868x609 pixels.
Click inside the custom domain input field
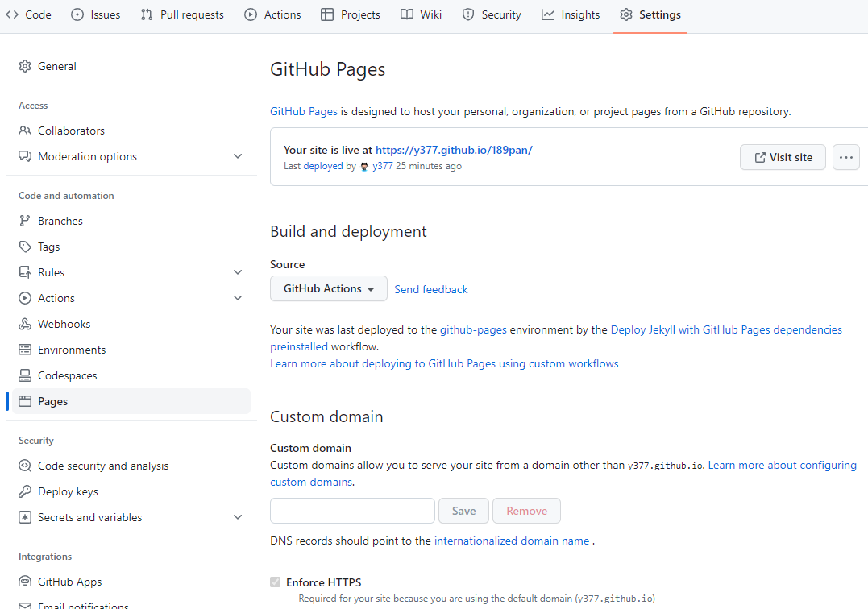(x=352, y=511)
